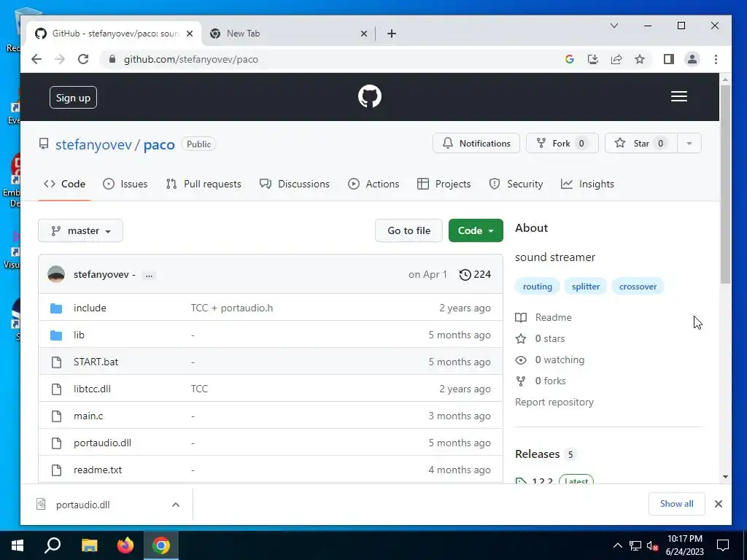Bookmark this page with the star icon

[x=639, y=59]
